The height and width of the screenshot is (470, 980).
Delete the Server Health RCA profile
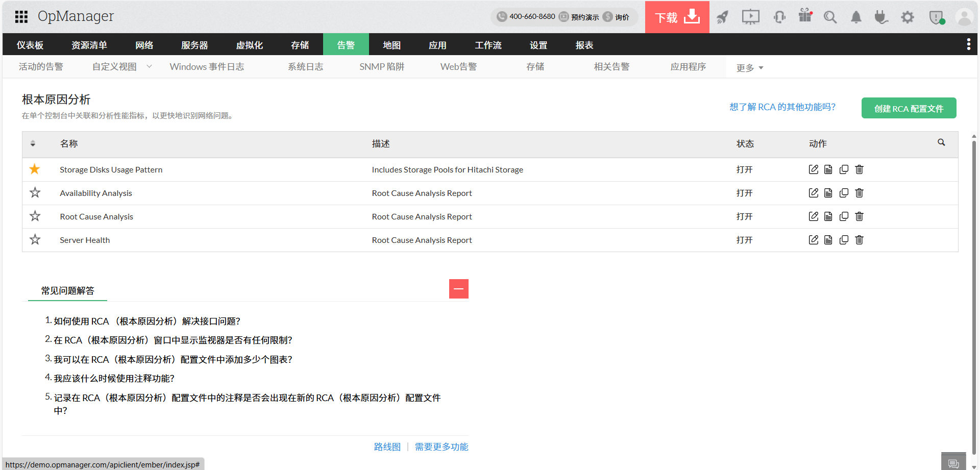tap(859, 240)
